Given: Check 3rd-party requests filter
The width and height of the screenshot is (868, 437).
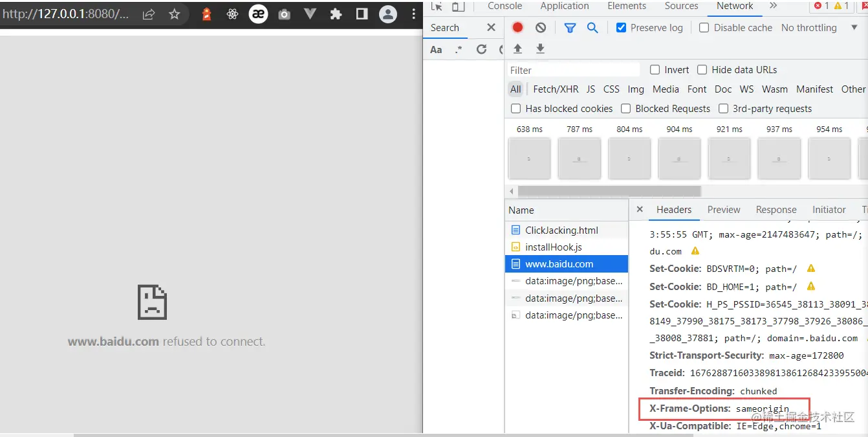Looking at the screenshot, I should tap(723, 109).
